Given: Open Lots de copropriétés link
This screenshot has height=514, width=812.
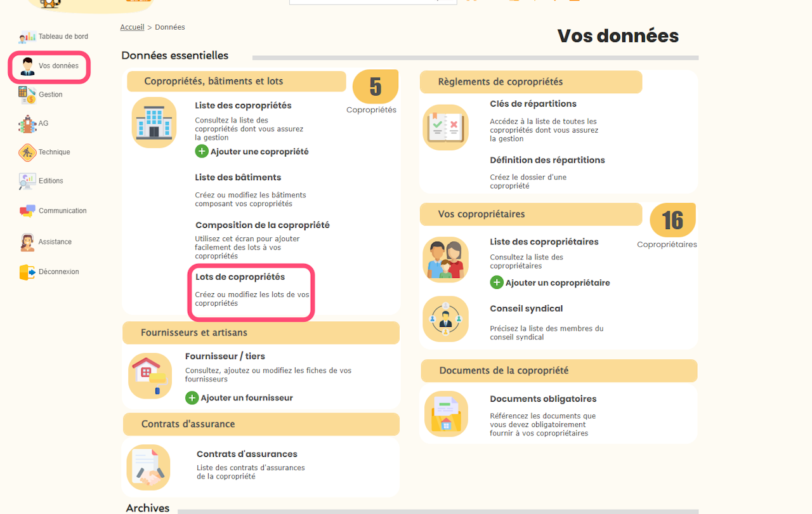Looking at the screenshot, I should point(240,277).
